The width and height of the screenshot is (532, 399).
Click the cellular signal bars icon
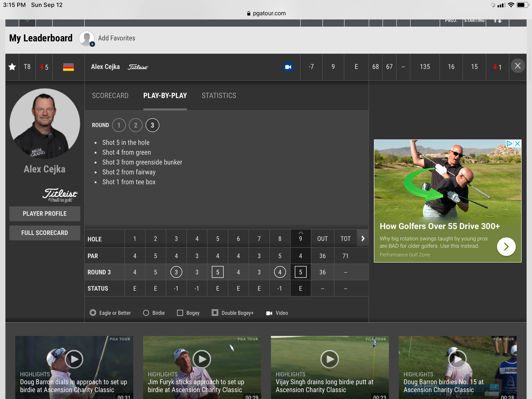pyautogui.click(x=501, y=5)
